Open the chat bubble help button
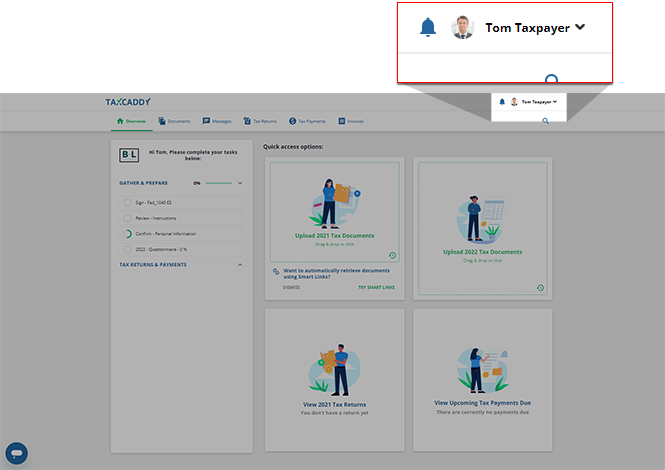This screenshot has width=665, height=470. tap(17, 453)
